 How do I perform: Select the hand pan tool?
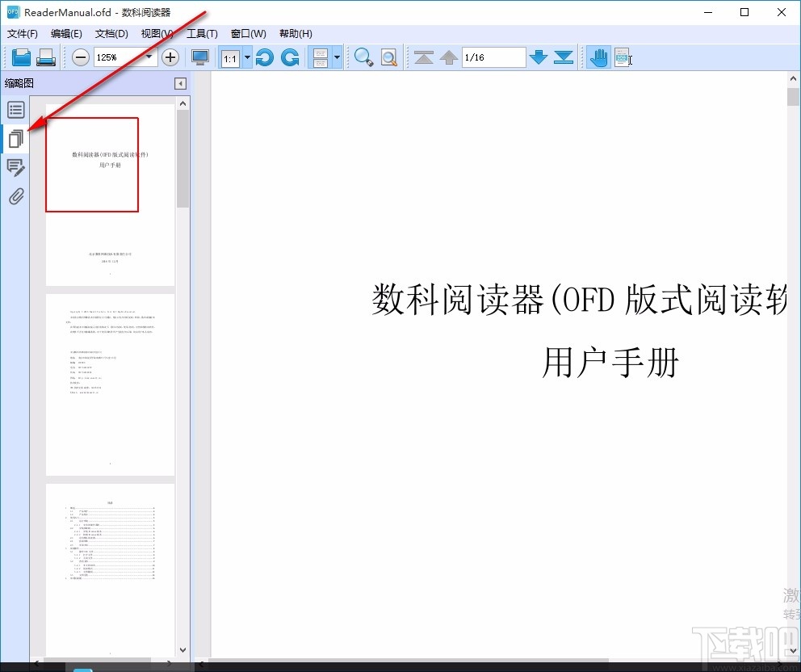point(598,57)
